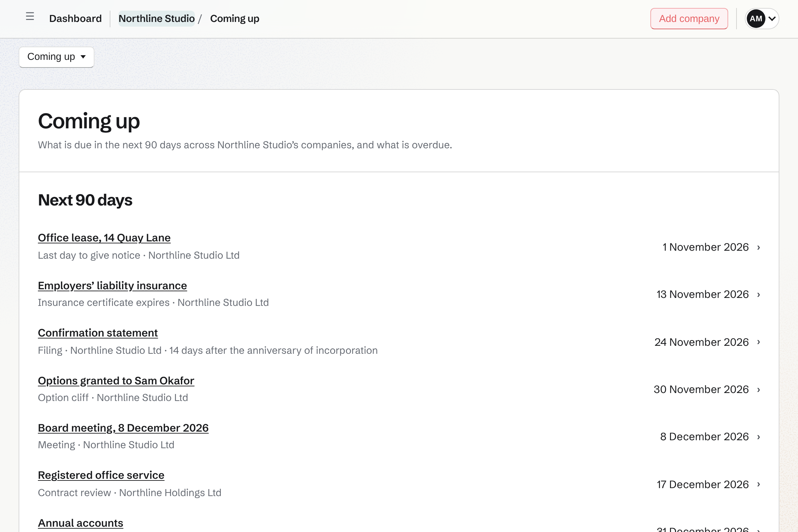Open Northline Studio breadcrumb link
The image size is (798, 532).
coord(156,19)
